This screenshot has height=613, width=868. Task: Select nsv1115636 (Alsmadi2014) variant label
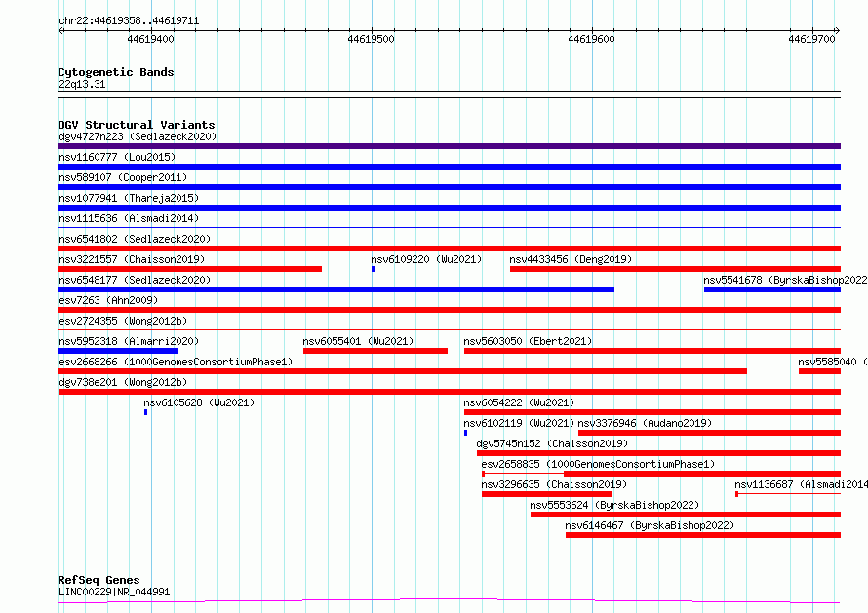(x=129, y=218)
